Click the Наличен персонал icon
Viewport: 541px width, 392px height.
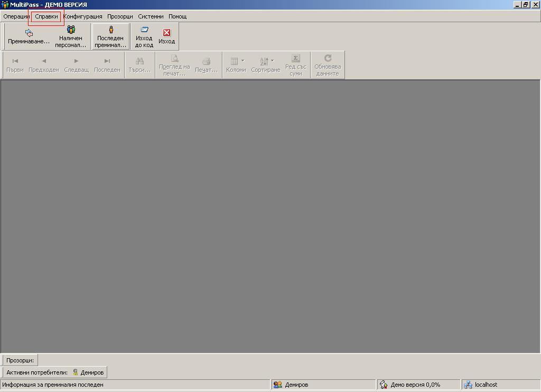point(71,30)
